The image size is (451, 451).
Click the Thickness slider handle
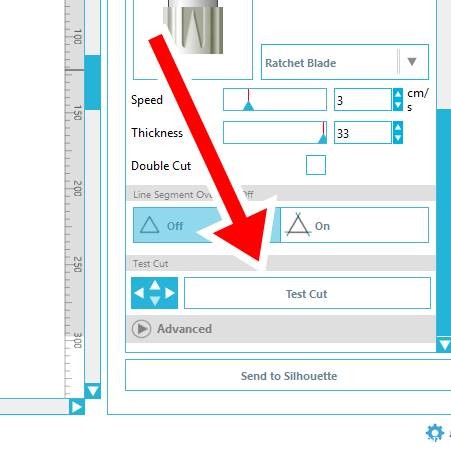click(322, 139)
